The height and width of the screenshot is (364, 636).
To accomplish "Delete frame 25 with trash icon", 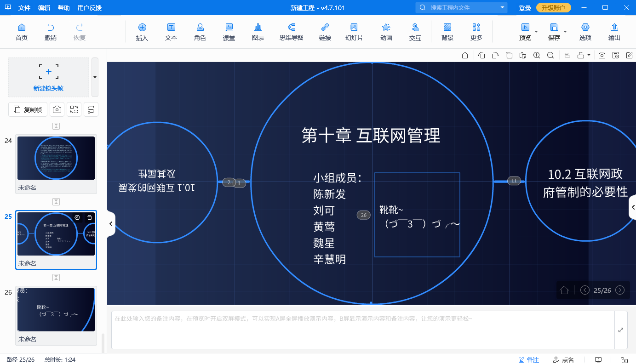I will pyautogui.click(x=90, y=217).
